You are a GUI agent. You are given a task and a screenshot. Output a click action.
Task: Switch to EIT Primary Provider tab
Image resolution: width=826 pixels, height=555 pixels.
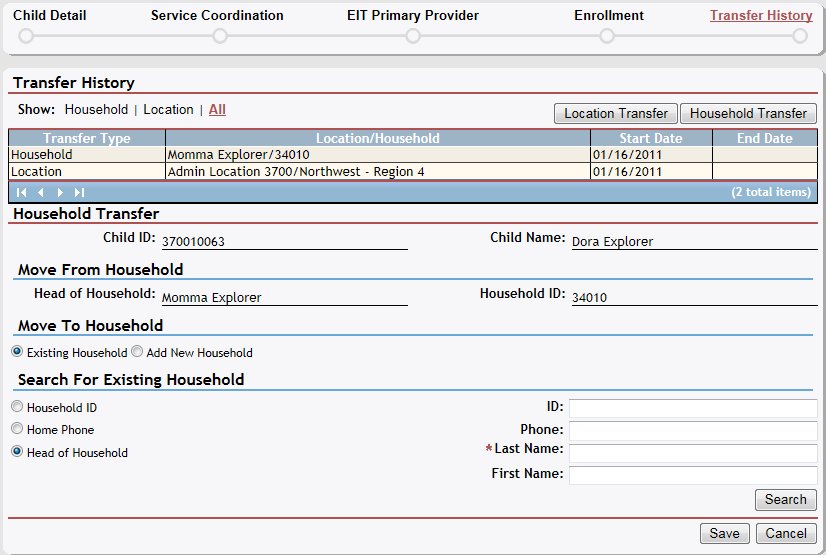412,16
